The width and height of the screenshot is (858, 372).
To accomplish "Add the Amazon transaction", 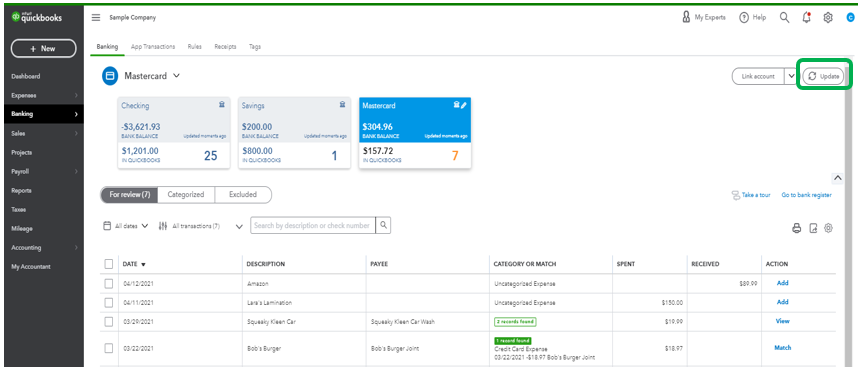I will [782, 283].
